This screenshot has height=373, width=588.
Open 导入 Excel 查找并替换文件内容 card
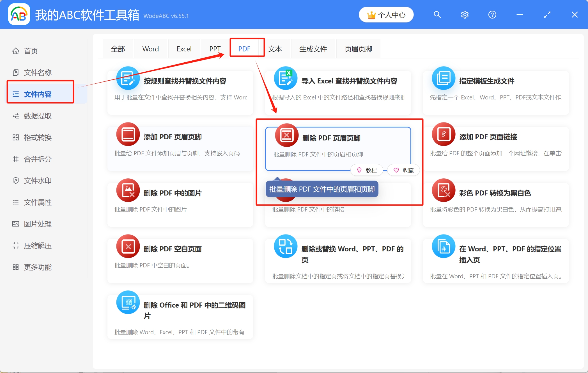349,81
